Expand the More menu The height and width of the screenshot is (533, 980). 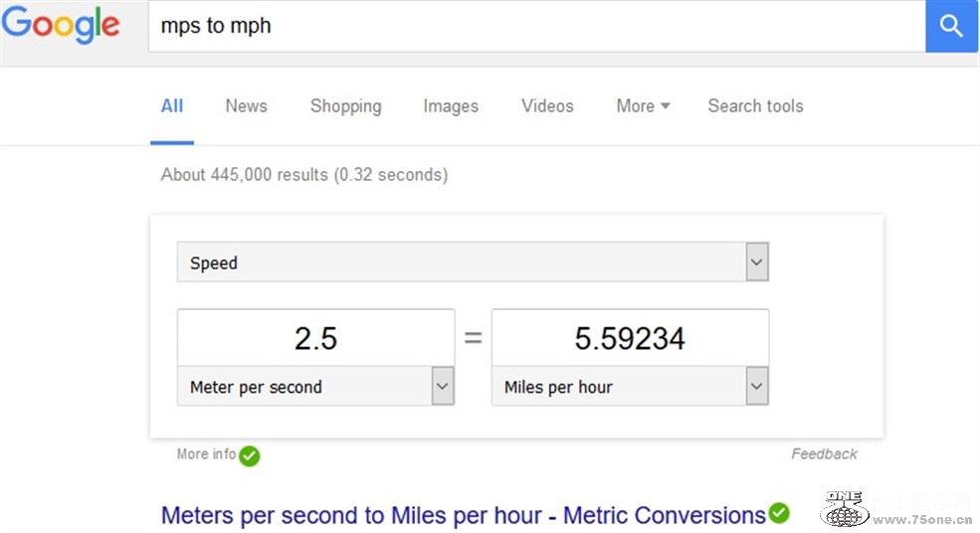[643, 106]
